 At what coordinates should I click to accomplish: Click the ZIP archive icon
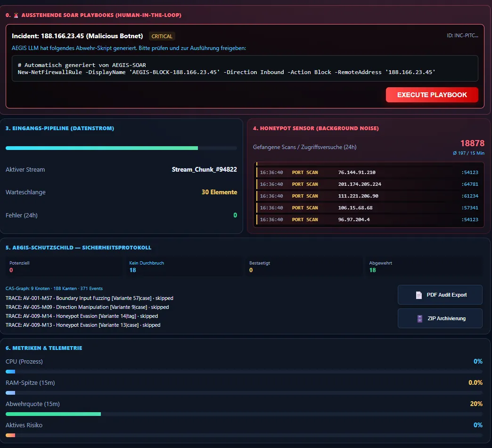point(419,319)
